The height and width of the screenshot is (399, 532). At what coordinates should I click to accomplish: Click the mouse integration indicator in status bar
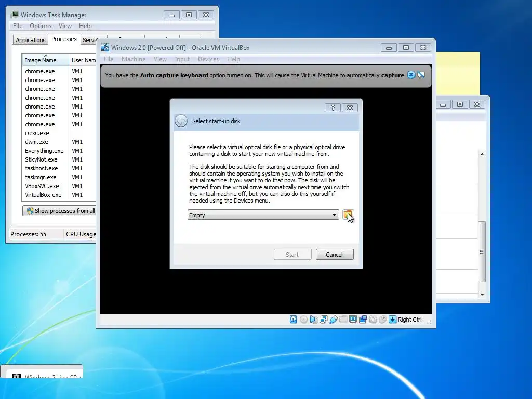point(382,320)
